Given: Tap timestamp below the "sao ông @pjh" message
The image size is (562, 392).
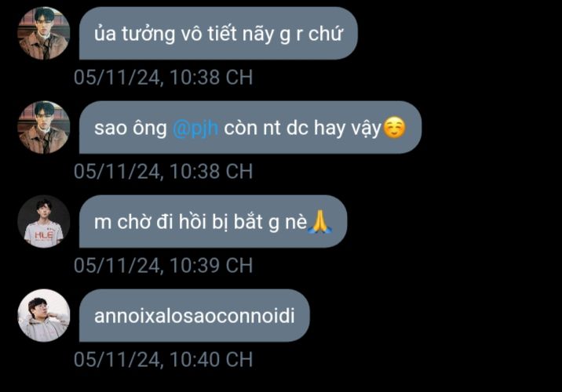Looking at the screenshot, I should 163,172.
